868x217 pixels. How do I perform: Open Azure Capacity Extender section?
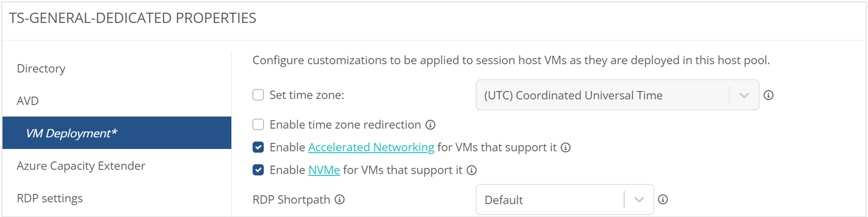tap(81, 166)
